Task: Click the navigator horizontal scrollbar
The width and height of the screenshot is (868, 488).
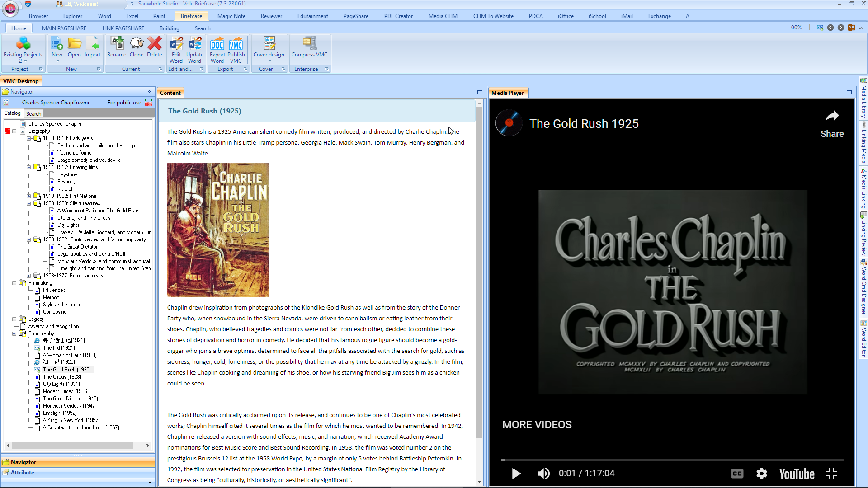Action: 72,446
